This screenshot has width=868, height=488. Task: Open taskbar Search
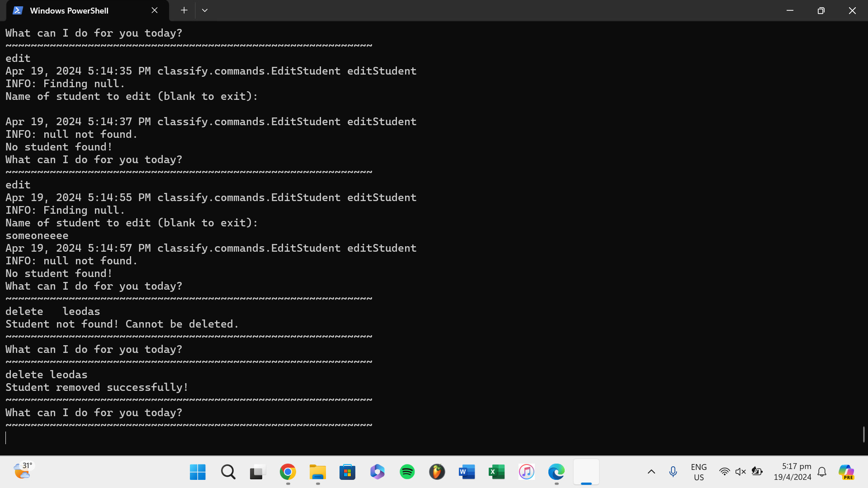(228, 472)
